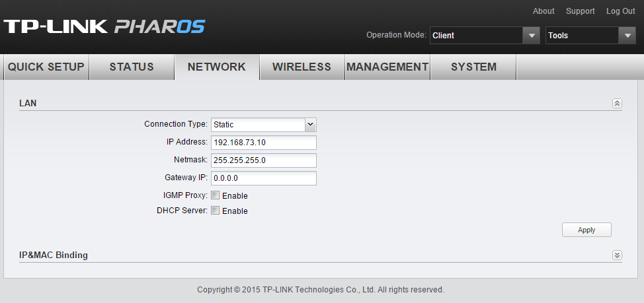
Task: Enable the IGMP Proxy checkbox
Action: [x=215, y=195]
